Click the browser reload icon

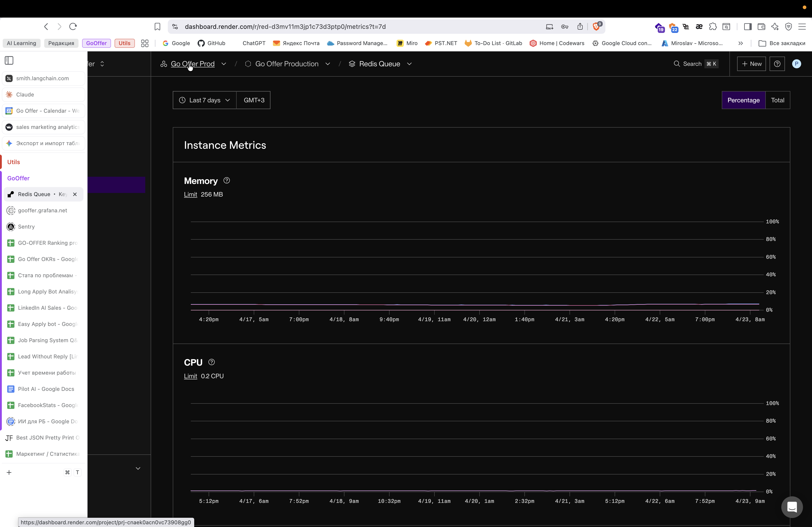click(x=73, y=27)
